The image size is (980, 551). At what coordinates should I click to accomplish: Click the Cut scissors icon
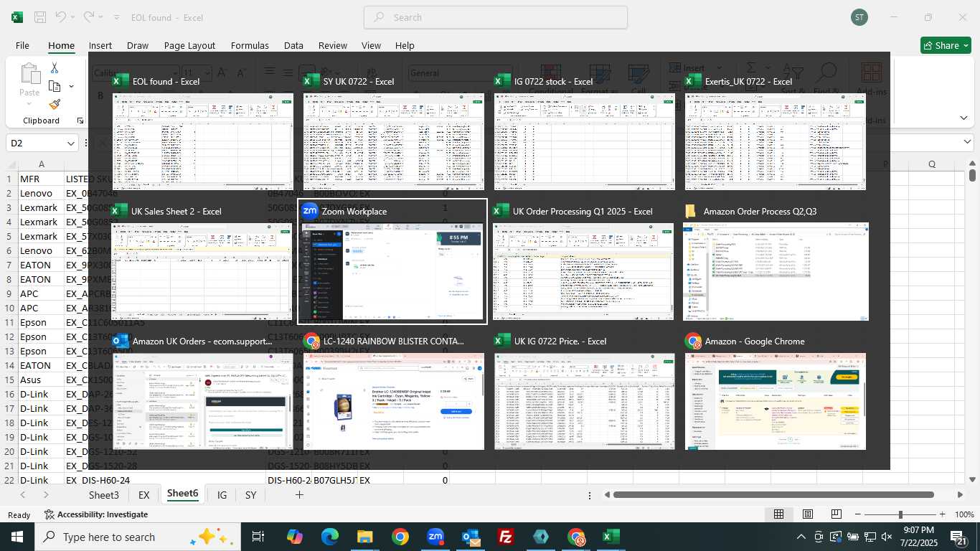(55, 68)
